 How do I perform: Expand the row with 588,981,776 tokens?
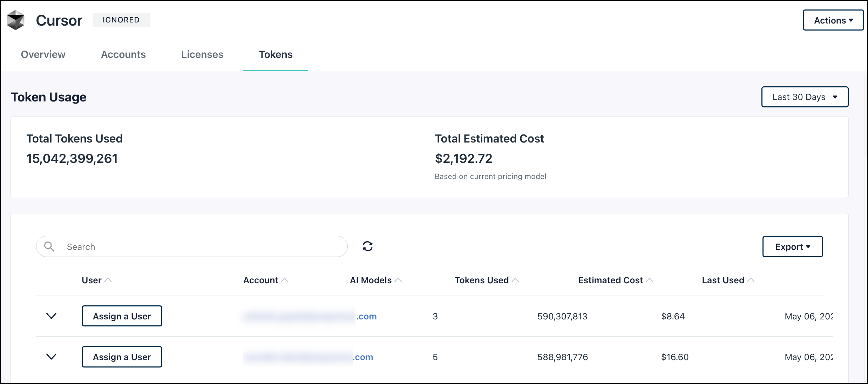pos(52,357)
